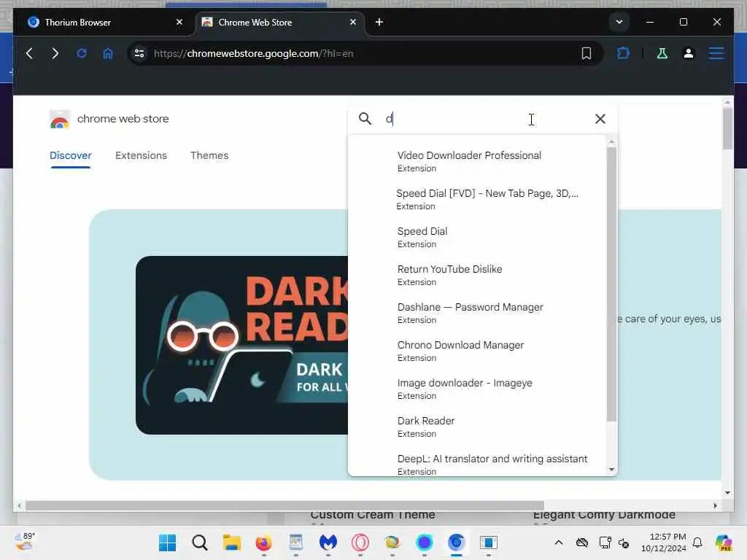Select the Extensions tab
747x560 pixels.
pos(141,156)
